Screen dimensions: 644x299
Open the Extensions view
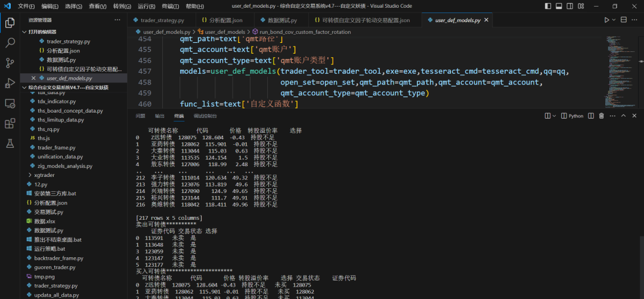point(10,123)
